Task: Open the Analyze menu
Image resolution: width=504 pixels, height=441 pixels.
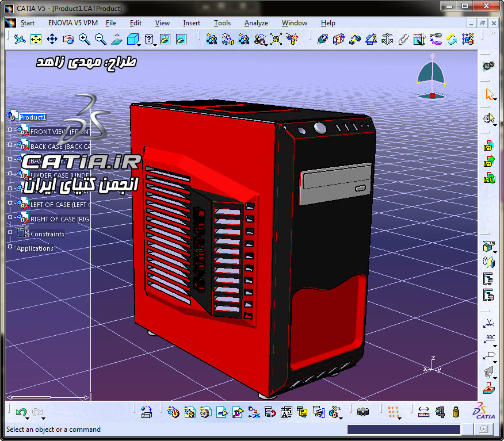Action: [x=256, y=23]
